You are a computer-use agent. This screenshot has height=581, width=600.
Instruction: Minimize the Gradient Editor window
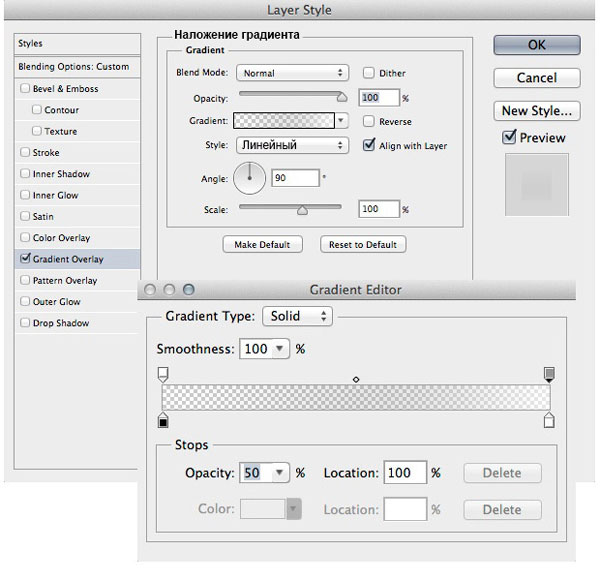tap(169, 290)
